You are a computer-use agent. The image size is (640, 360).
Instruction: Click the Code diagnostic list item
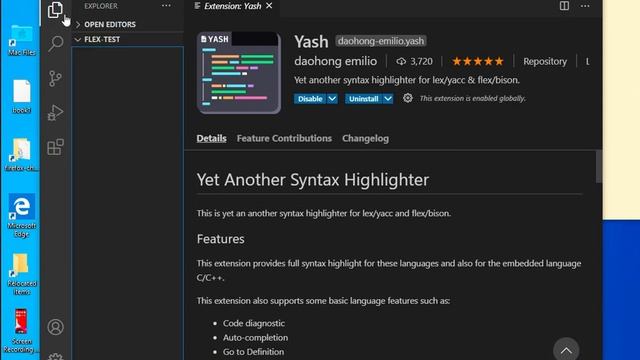[253, 323]
